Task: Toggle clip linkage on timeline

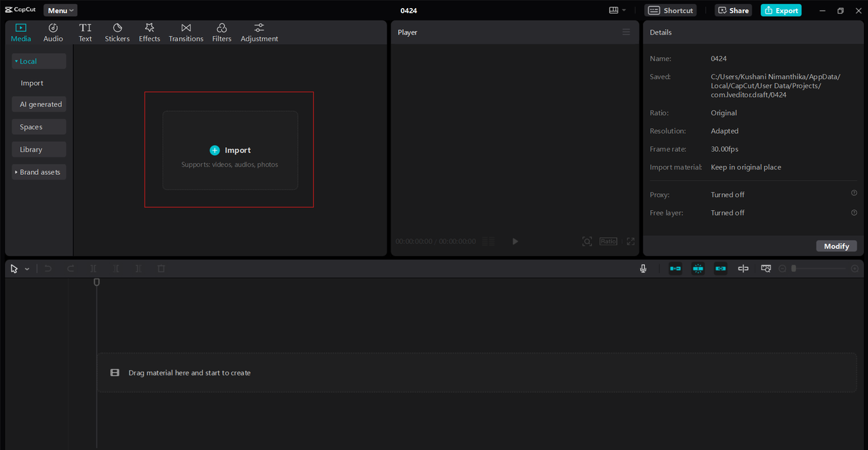Action: point(720,269)
